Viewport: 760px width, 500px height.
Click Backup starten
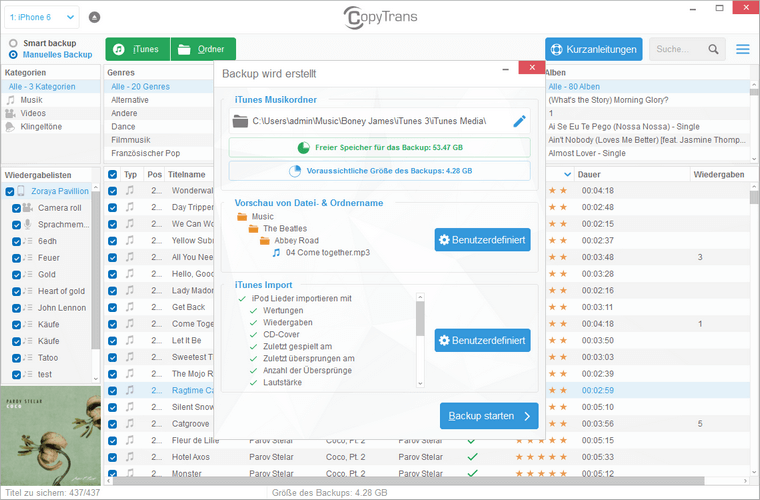click(x=489, y=416)
